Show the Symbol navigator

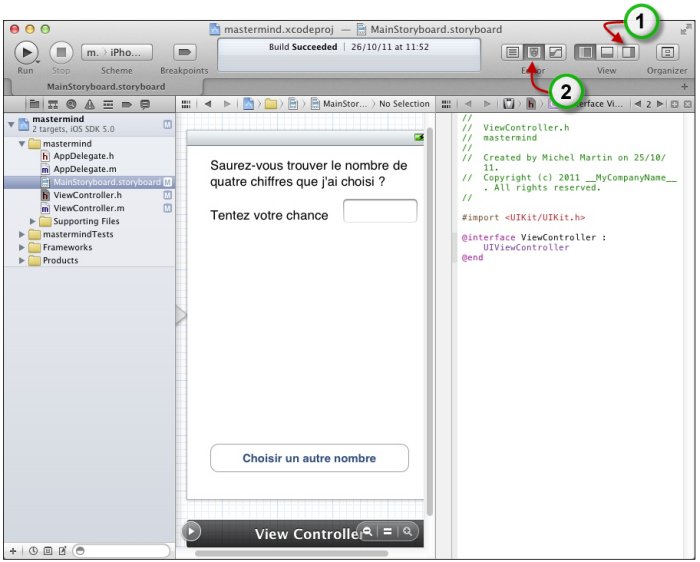tap(53, 104)
